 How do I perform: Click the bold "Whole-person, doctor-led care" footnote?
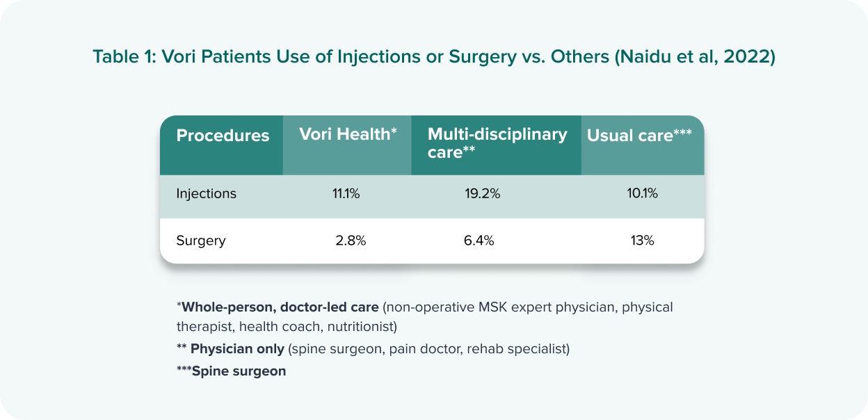tap(280, 307)
